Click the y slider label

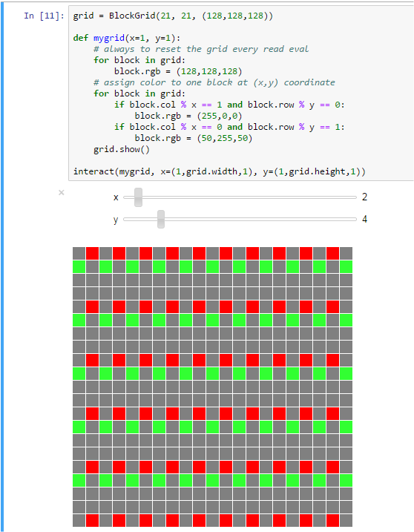click(x=116, y=220)
